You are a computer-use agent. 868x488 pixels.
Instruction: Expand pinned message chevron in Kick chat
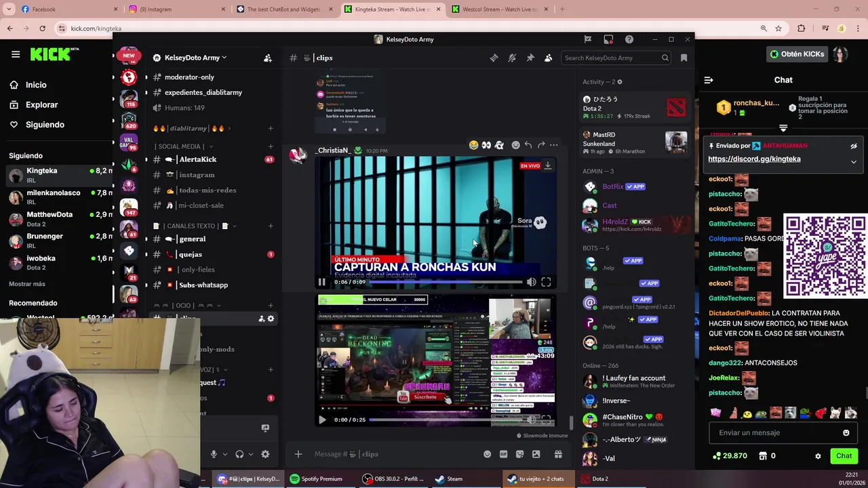[854, 162]
